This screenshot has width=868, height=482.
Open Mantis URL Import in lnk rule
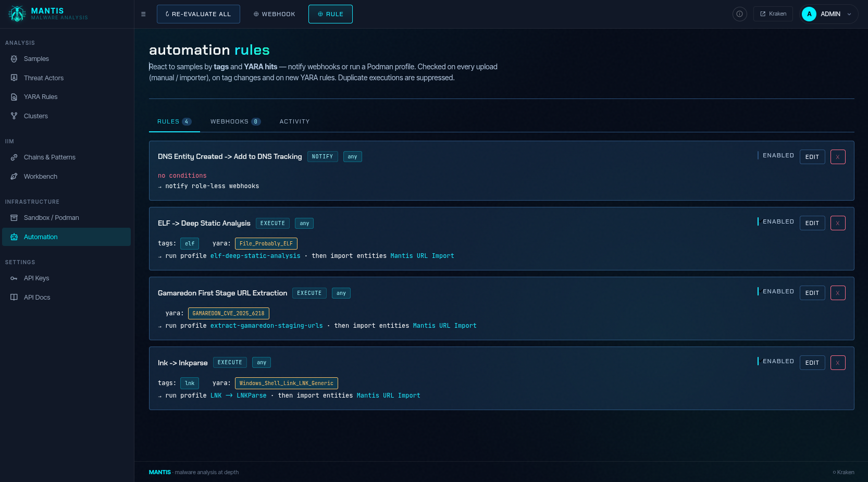pyautogui.click(x=388, y=396)
